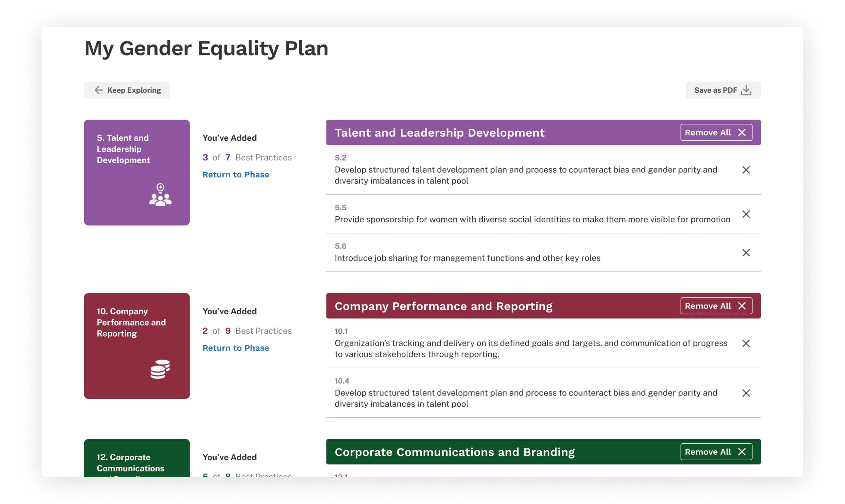
Task: Remove All from Corporate Communications and Branding
Action: (x=716, y=452)
